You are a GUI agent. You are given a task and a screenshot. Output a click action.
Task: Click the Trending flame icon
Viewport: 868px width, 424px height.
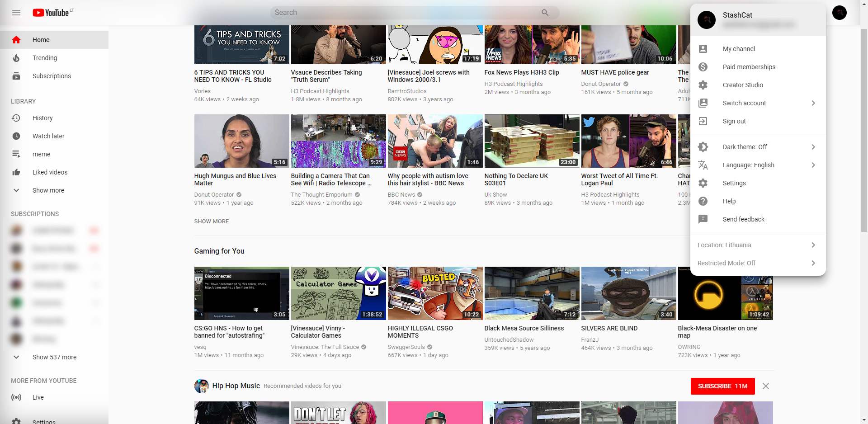click(x=16, y=58)
